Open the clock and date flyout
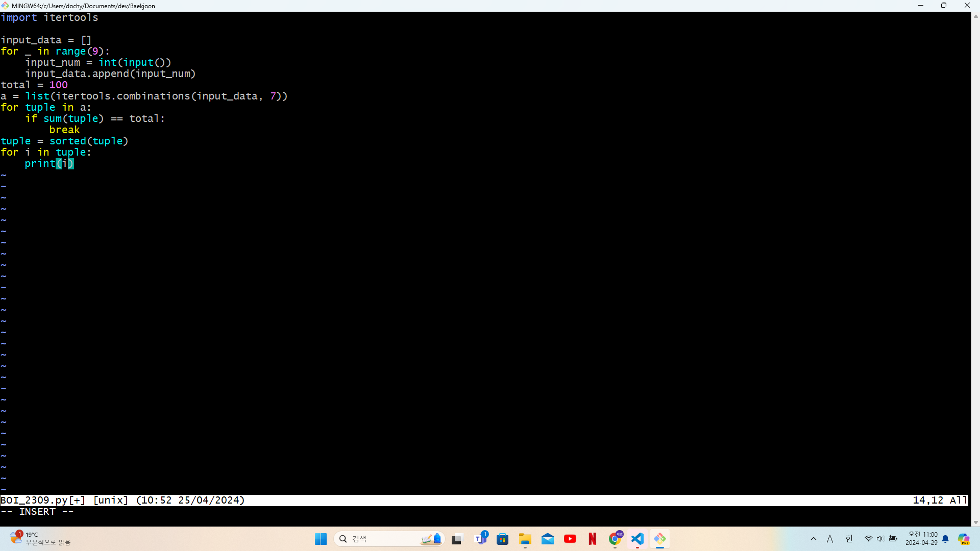The height and width of the screenshot is (551, 980). point(921,539)
